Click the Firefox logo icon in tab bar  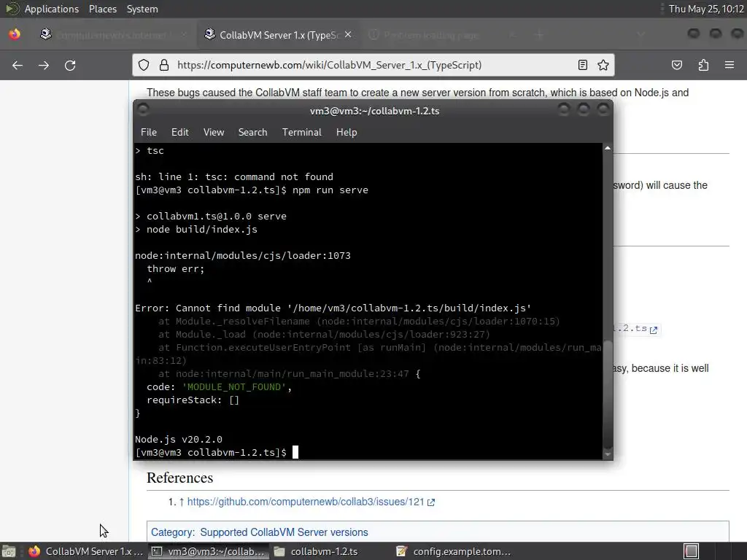[x=15, y=34]
